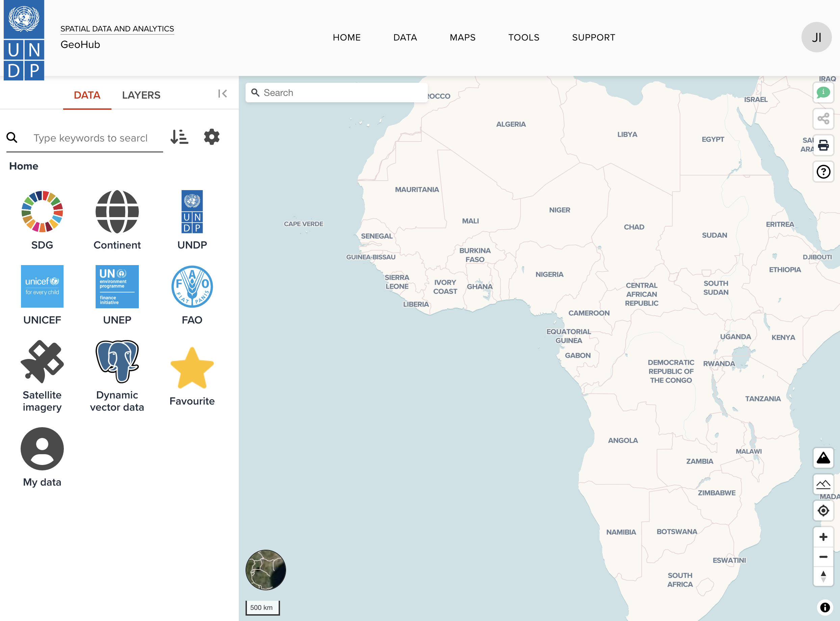This screenshot has height=621, width=840.
Task: Click the Home breadcrumb
Action: coord(24,166)
